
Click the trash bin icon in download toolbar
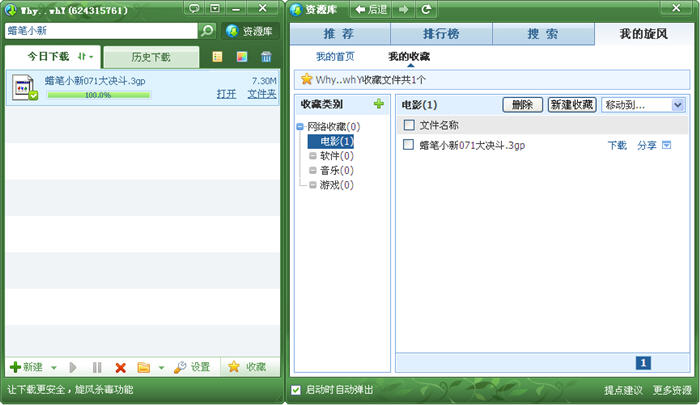(x=266, y=57)
